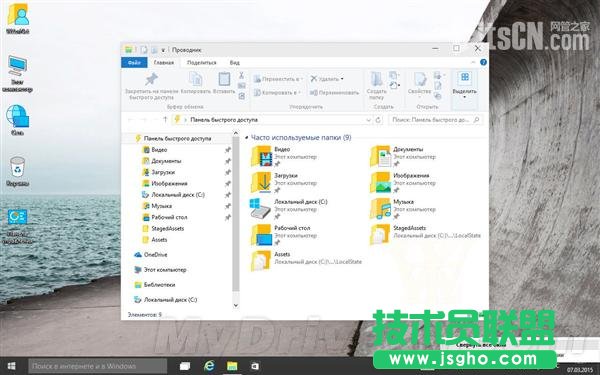
Task: Click the address bar path Панель быстрого доступа
Action: (x=224, y=120)
